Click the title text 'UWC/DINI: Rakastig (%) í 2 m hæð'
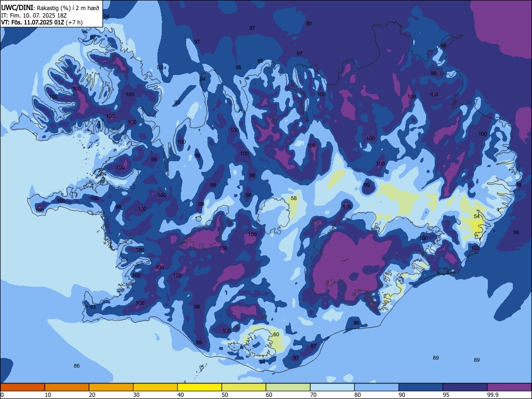This screenshot has width=532, height=399. click(50, 8)
